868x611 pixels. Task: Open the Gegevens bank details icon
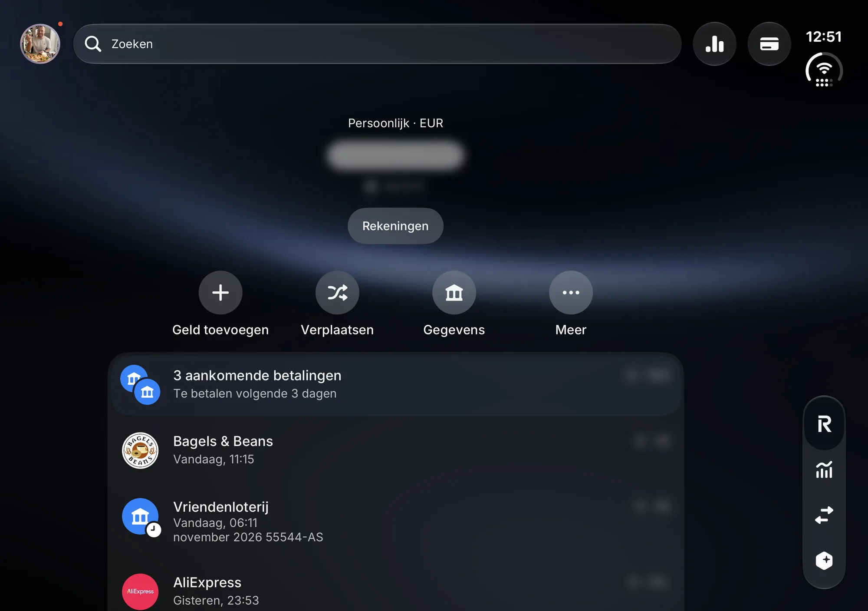tap(454, 293)
